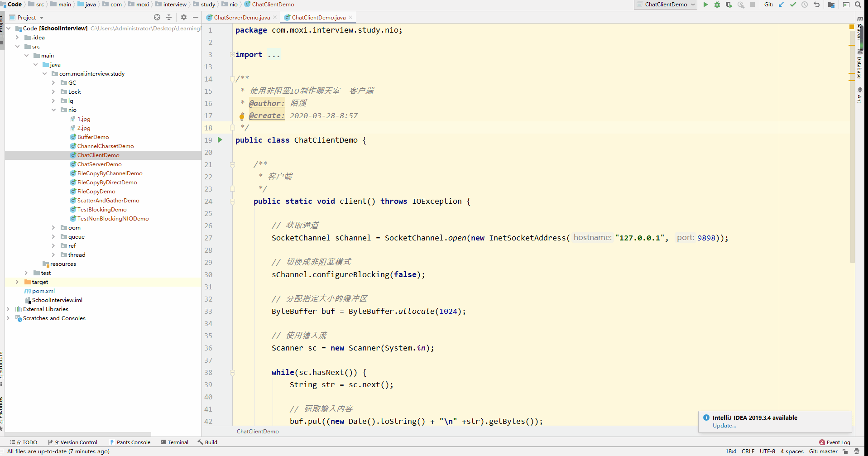Toggle code folding for the client() method
The height and width of the screenshot is (456, 868).
click(x=232, y=202)
